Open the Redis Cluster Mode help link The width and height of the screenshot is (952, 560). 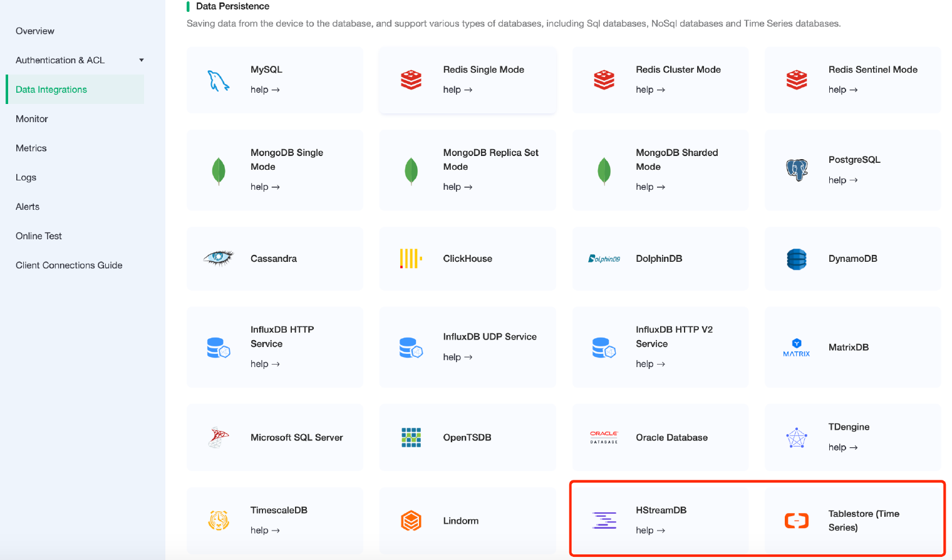650,90
